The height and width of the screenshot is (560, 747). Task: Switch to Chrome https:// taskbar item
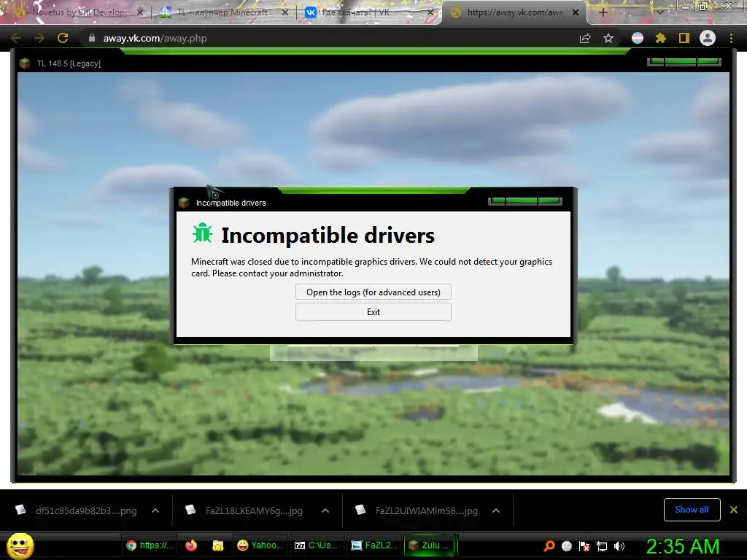[x=149, y=545]
